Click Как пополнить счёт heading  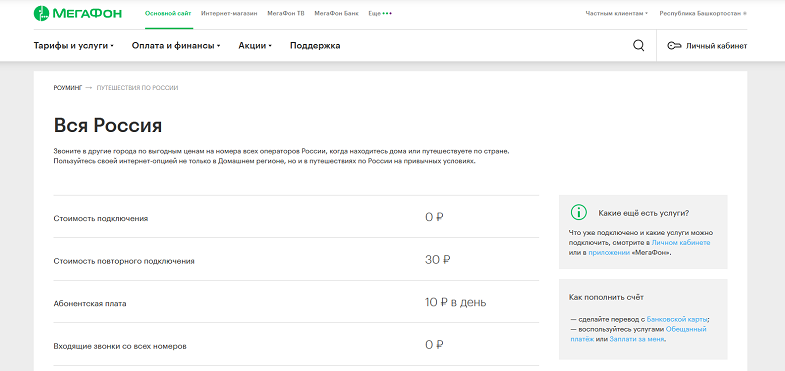(606, 297)
